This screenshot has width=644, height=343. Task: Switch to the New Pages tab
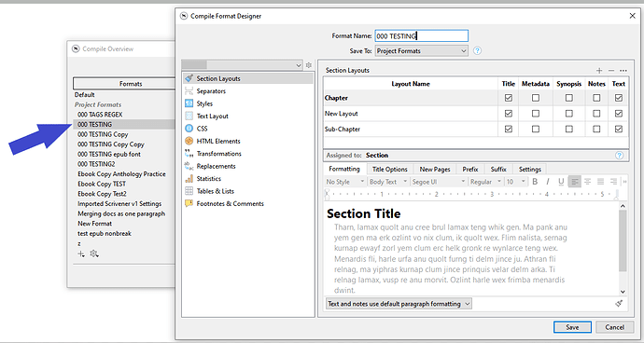coord(435,169)
